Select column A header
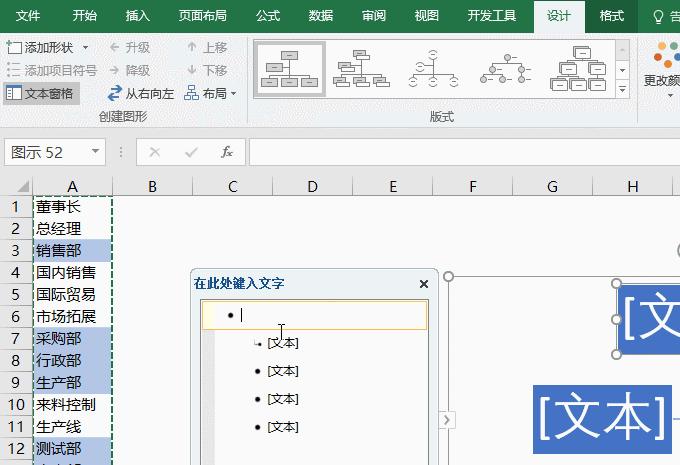The height and width of the screenshot is (465, 680). pyautogui.click(x=72, y=187)
